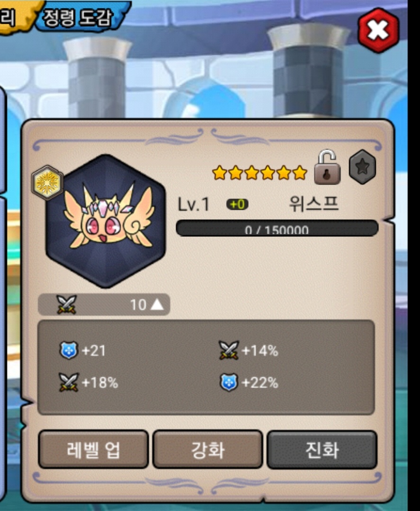Click the blue shield icon next to +22%
This screenshot has height=511, width=420.
pyautogui.click(x=229, y=382)
